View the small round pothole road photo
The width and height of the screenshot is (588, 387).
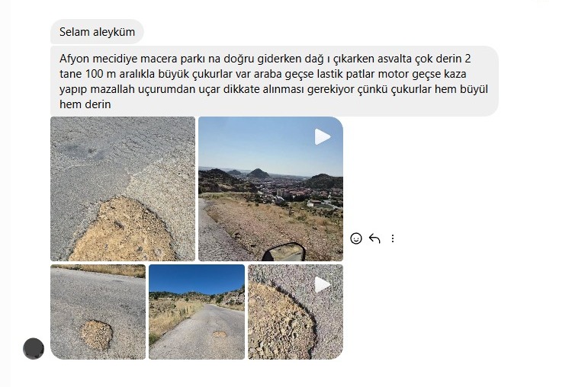coord(98,312)
